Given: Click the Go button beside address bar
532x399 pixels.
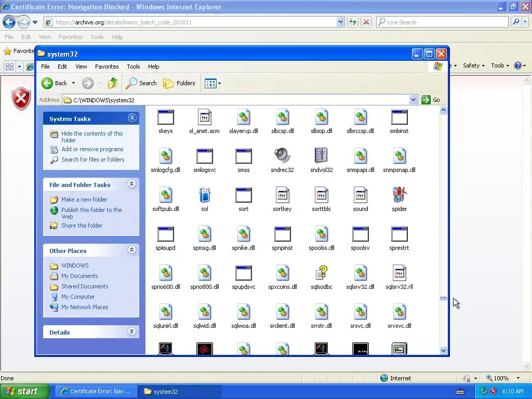Looking at the screenshot, I should click(431, 100).
